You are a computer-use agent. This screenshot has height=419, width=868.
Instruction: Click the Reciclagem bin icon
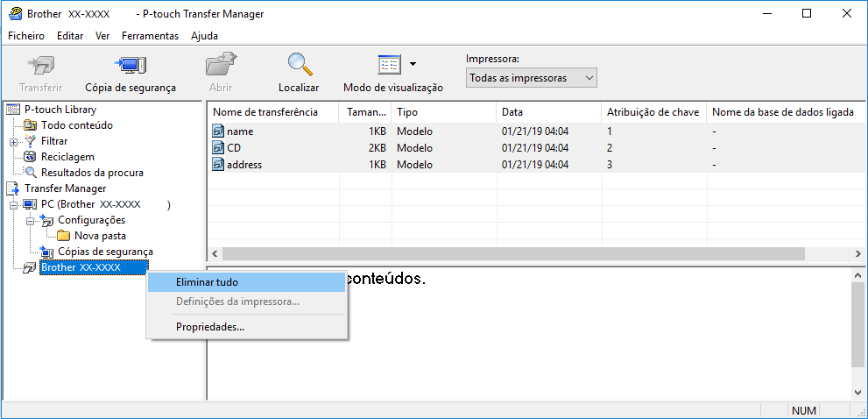pos(31,157)
